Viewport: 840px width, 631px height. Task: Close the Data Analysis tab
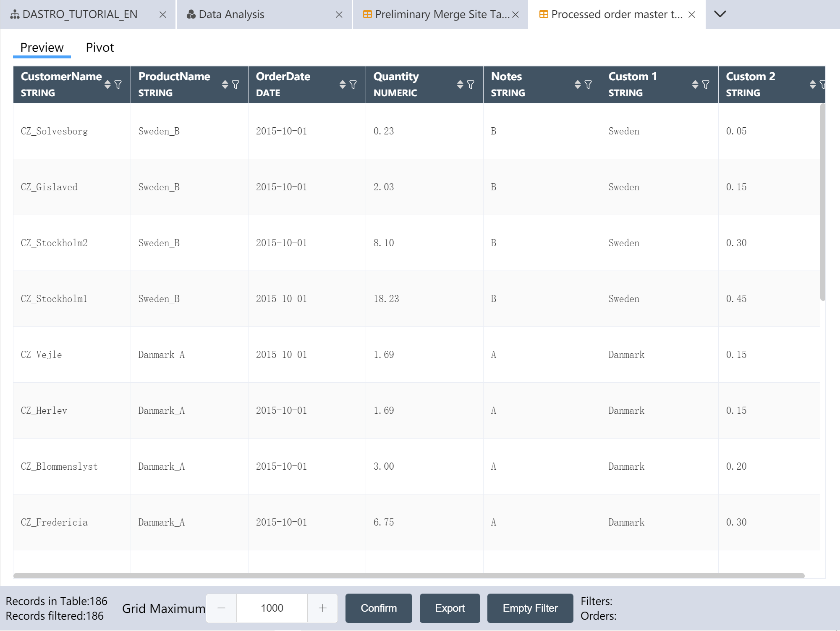(x=339, y=15)
